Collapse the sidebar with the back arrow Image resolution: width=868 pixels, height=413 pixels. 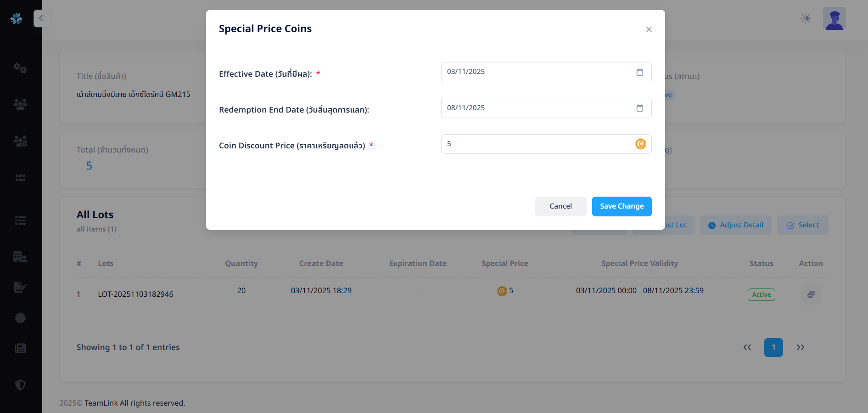pyautogui.click(x=41, y=18)
